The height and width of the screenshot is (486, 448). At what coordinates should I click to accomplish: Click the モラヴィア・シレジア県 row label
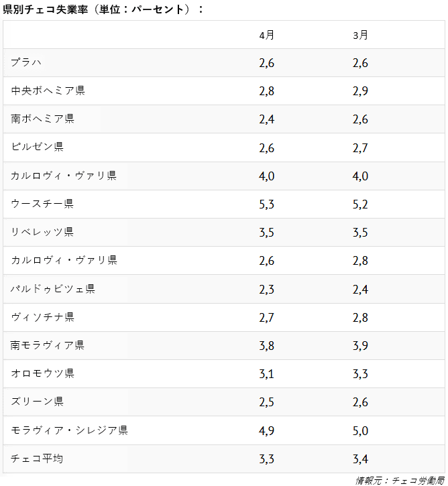coord(69,430)
